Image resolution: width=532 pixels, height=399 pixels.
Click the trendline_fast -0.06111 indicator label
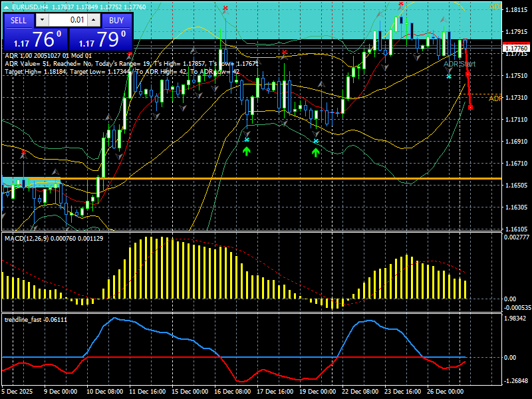tap(36, 320)
